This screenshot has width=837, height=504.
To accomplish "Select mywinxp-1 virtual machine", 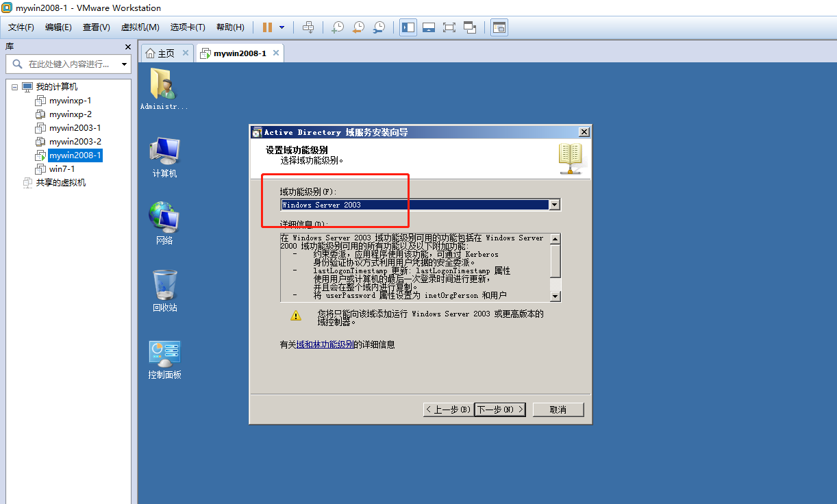I will click(70, 101).
